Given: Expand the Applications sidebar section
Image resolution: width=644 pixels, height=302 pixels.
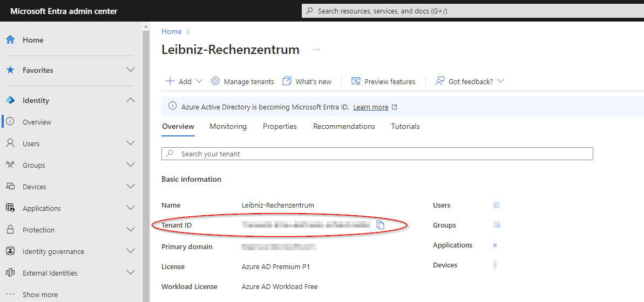Looking at the screenshot, I should pyautogui.click(x=130, y=208).
